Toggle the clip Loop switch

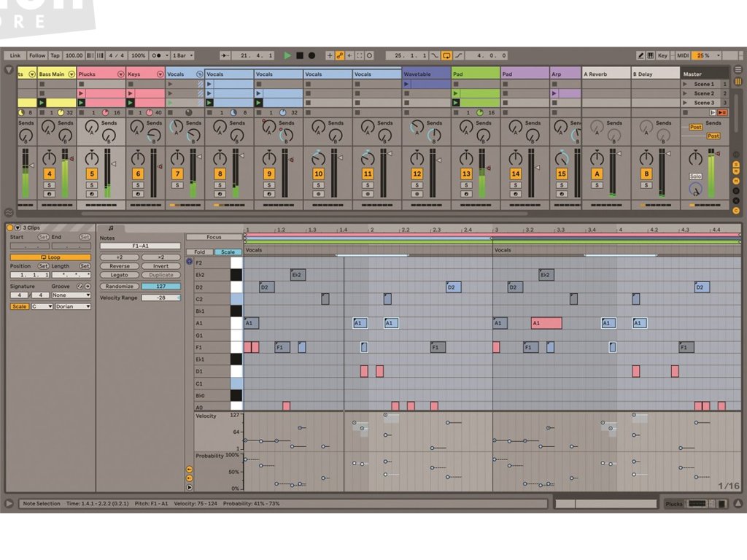click(50, 257)
